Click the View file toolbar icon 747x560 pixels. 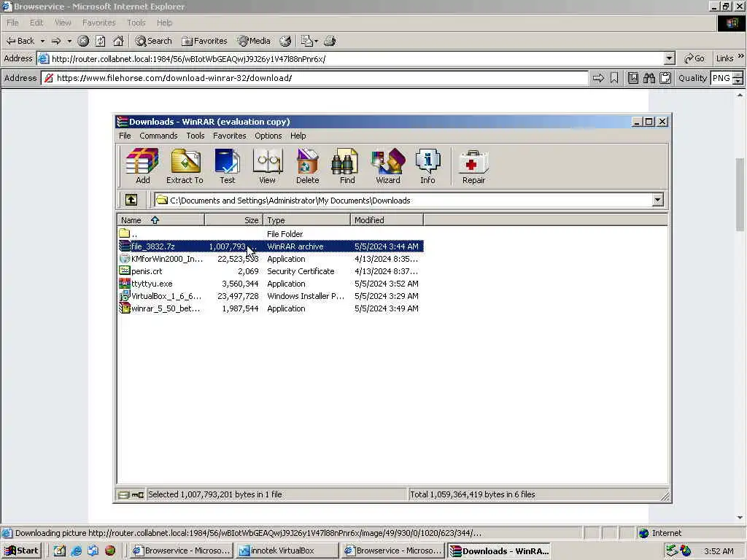point(267,166)
